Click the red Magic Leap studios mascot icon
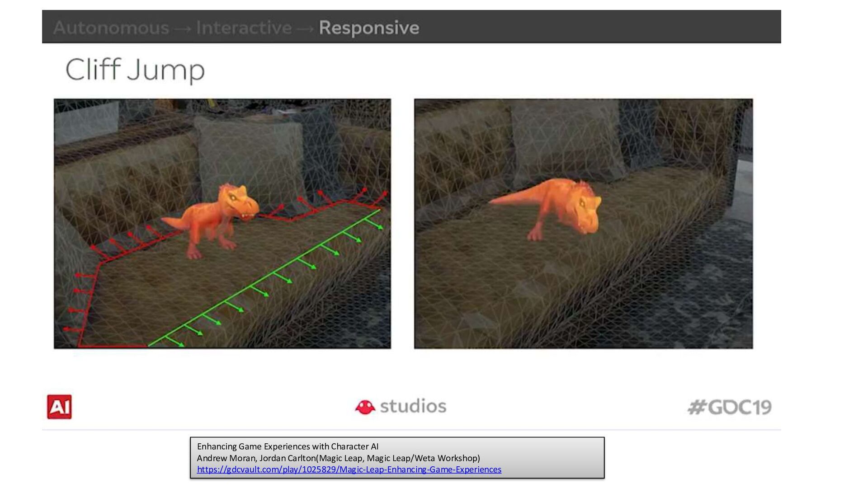The width and height of the screenshot is (868, 488). tap(365, 407)
